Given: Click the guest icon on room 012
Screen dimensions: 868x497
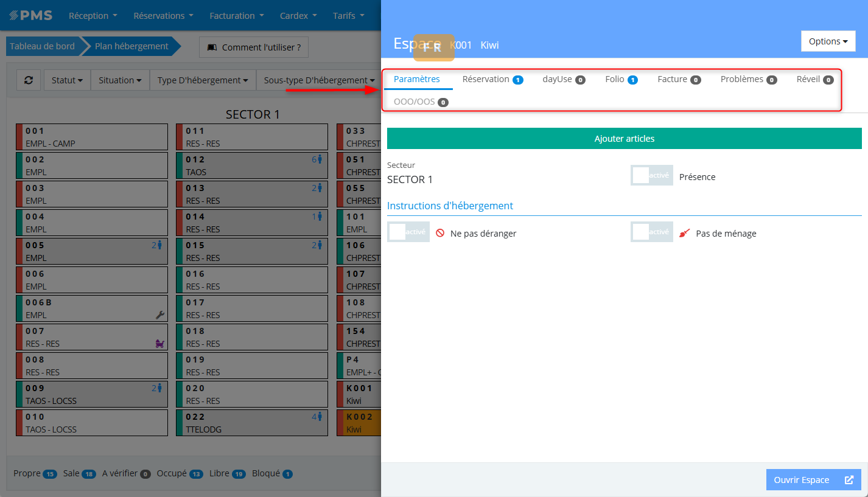Looking at the screenshot, I should (320, 159).
